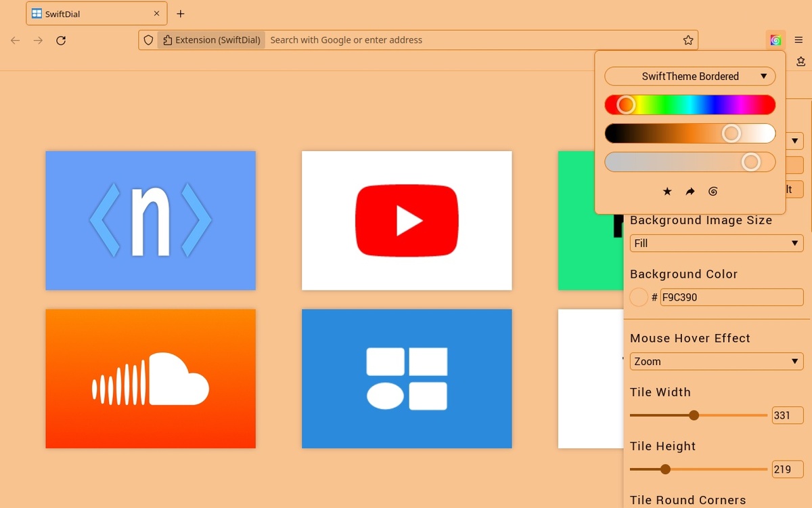Click the bookmark star in the address bar
Viewport: 812px width, 508px height.
688,41
